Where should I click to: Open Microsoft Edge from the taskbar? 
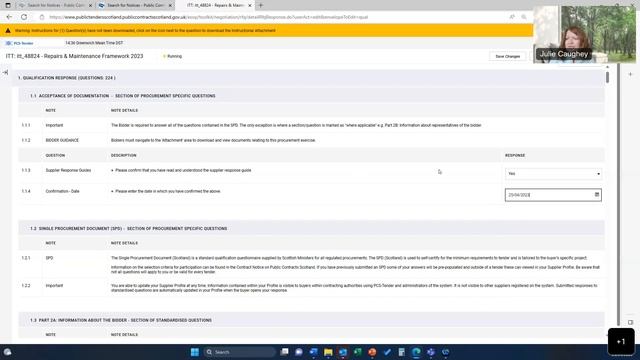tap(416, 352)
